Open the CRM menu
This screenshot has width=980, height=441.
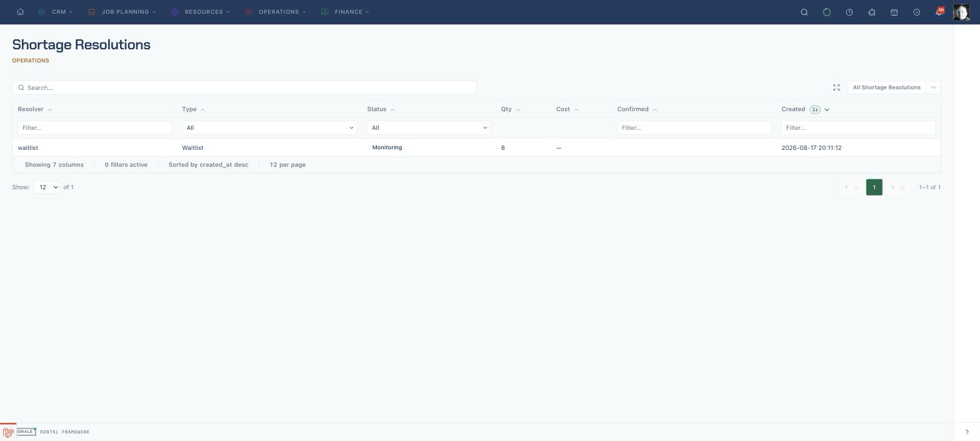pyautogui.click(x=56, y=12)
